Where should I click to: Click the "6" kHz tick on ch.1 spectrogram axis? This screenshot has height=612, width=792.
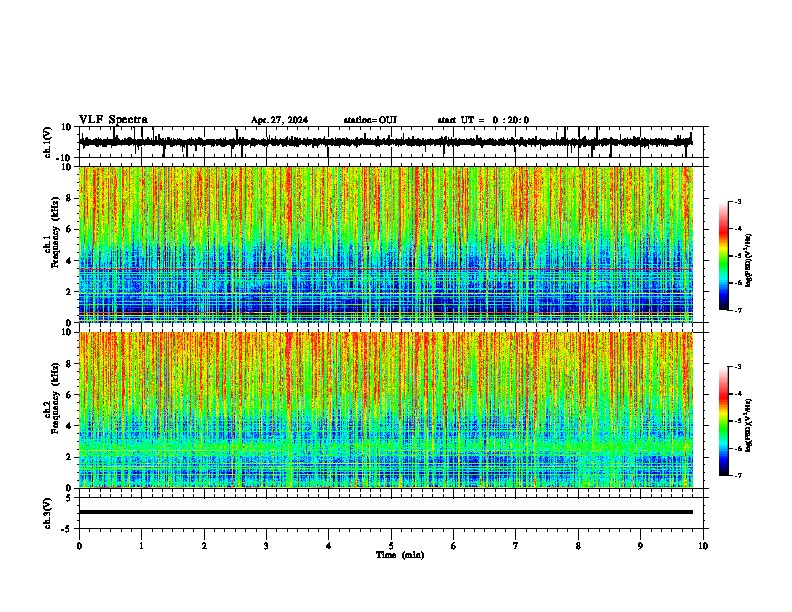pyautogui.click(x=70, y=230)
